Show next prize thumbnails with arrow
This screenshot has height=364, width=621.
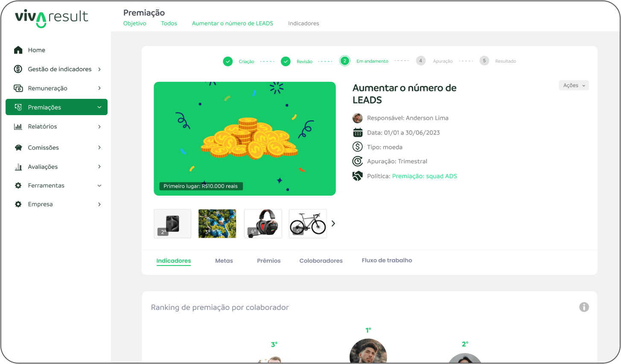(333, 223)
